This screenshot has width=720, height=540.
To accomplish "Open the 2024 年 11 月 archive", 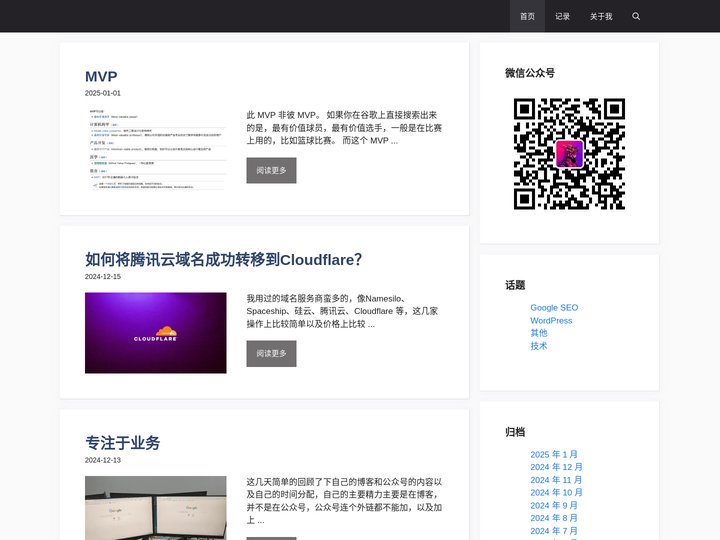I will pyautogui.click(x=556, y=480).
